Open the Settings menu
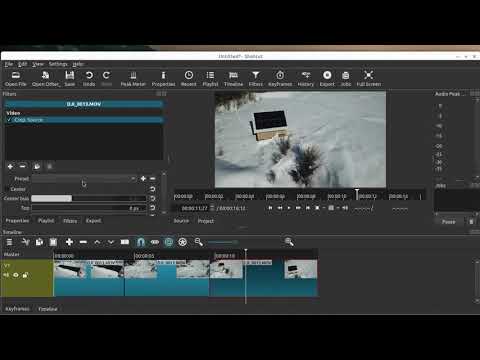 [x=58, y=64]
